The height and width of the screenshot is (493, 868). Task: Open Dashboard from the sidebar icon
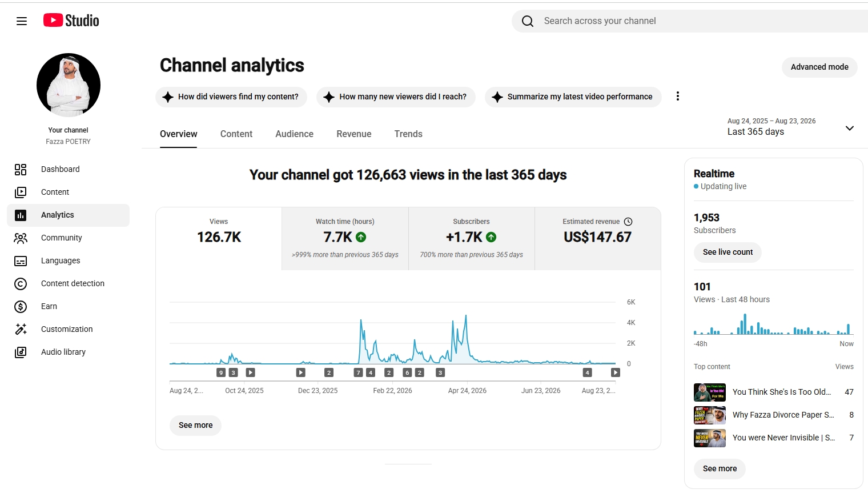pos(21,169)
